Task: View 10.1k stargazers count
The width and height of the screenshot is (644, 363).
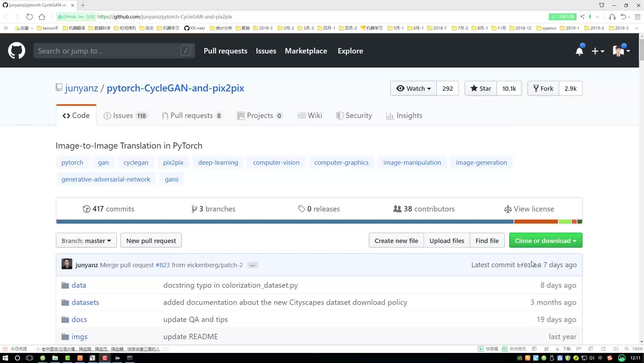Action: [509, 88]
